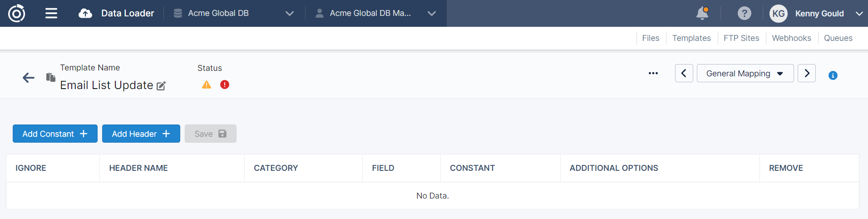The width and height of the screenshot is (868, 219).
Task: Click the Add Constant button
Action: pos(55,134)
